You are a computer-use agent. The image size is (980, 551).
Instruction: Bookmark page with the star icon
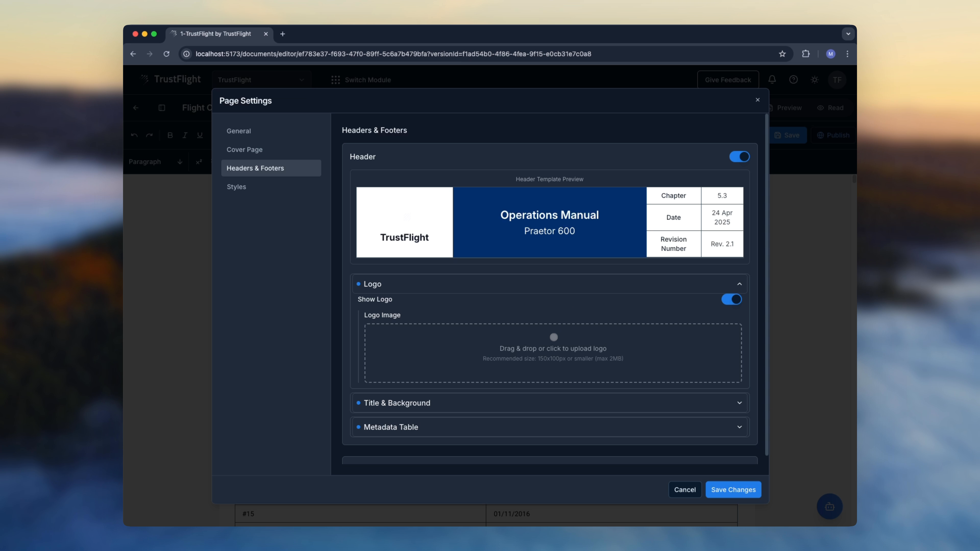(x=782, y=54)
